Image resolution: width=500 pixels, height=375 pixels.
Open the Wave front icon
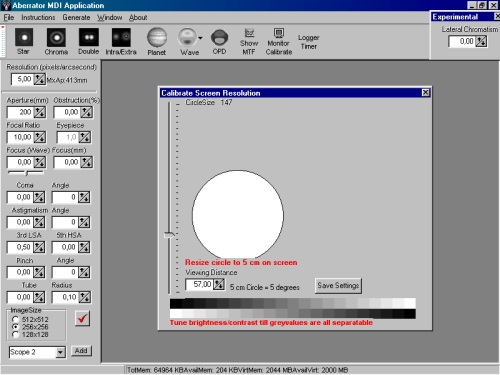coord(188,41)
